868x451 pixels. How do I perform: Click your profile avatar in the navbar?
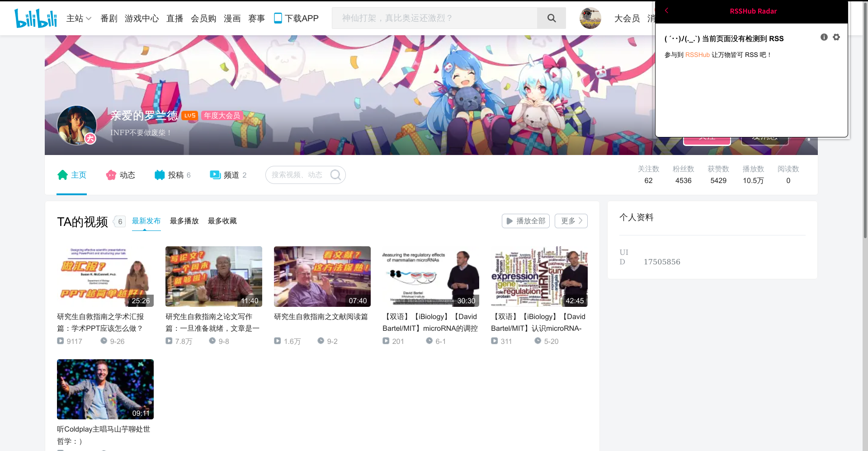pyautogui.click(x=590, y=18)
